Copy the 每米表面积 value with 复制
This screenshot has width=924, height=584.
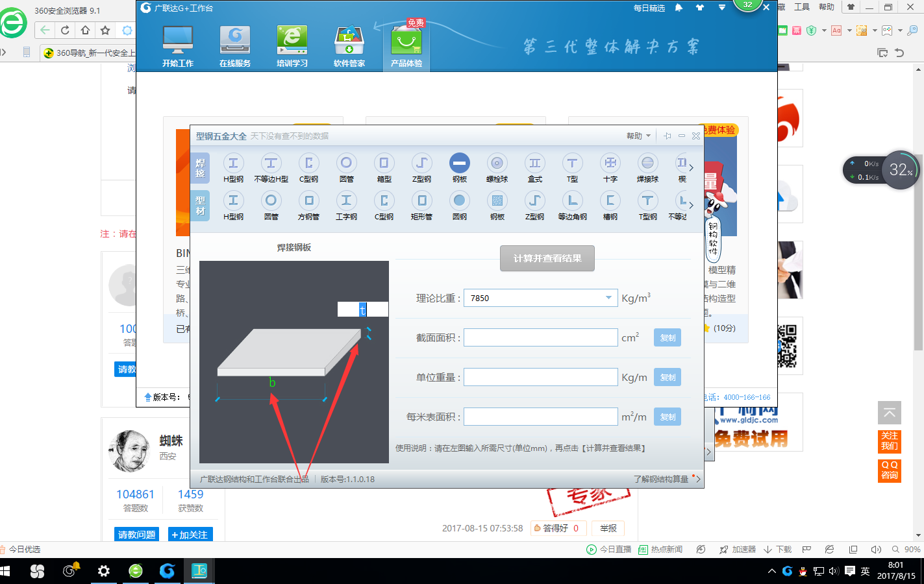click(x=668, y=417)
